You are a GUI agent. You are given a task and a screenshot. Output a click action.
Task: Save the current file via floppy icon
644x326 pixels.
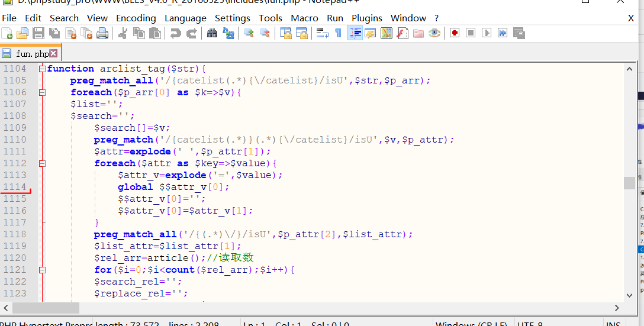point(38,33)
